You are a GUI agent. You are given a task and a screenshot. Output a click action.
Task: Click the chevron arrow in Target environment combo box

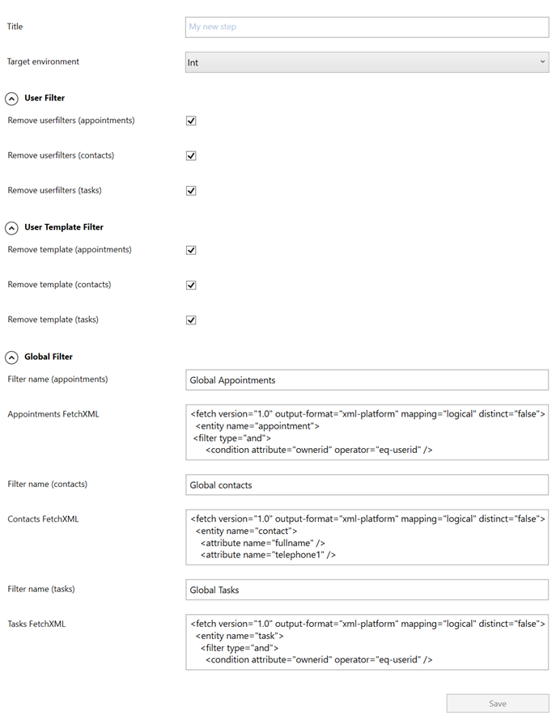541,61
